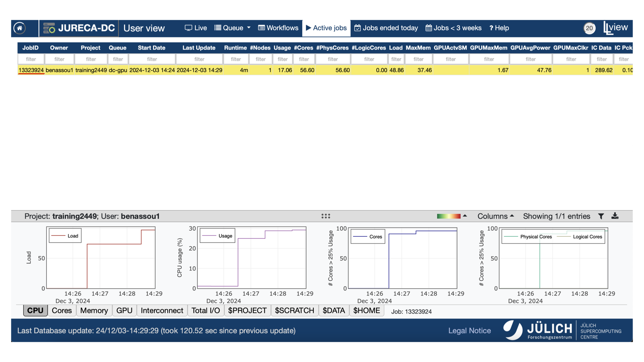Open the Workflows page
The height and width of the screenshot is (362, 644).
point(278,28)
